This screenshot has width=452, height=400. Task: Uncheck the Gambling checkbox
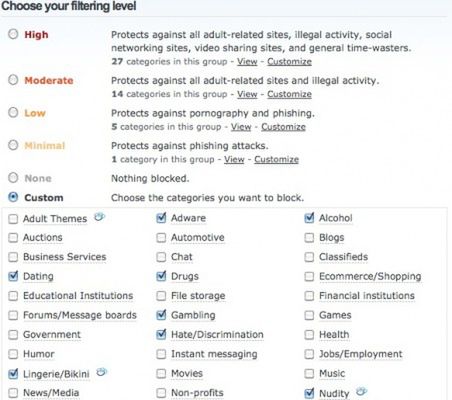pos(161,315)
